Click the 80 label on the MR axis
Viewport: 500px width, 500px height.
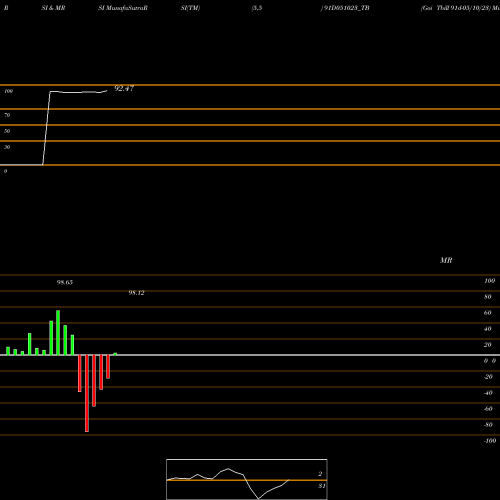(488, 297)
